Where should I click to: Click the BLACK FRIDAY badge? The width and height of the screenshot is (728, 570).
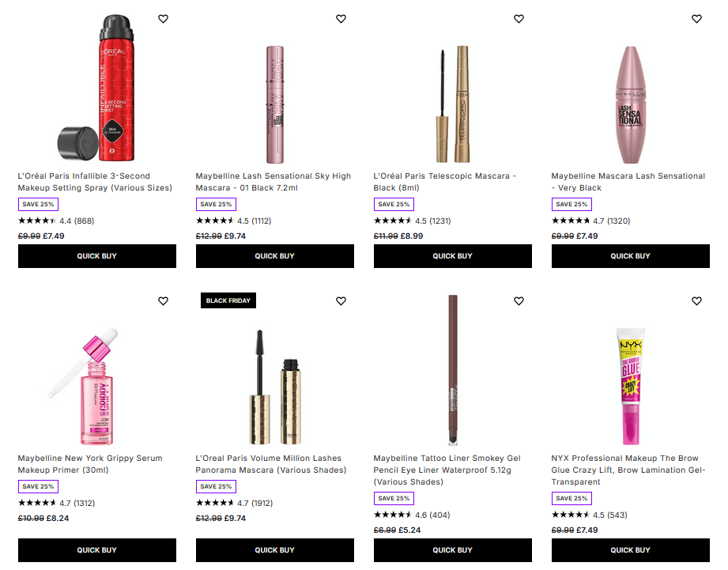[228, 300]
